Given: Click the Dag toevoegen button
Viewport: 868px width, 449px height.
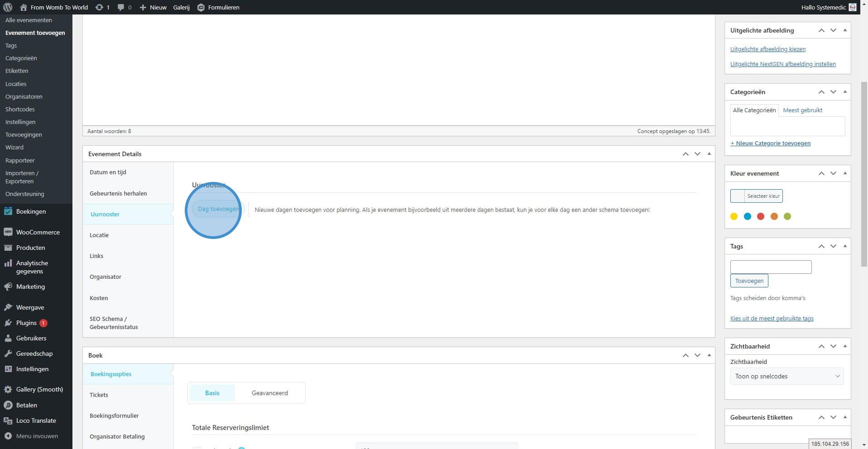Looking at the screenshot, I should (x=218, y=209).
